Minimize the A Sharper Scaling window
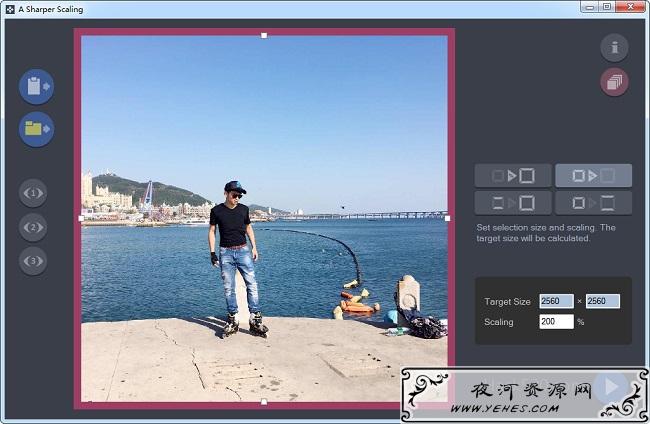This screenshot has height=424, width=650. click(589, 7)
